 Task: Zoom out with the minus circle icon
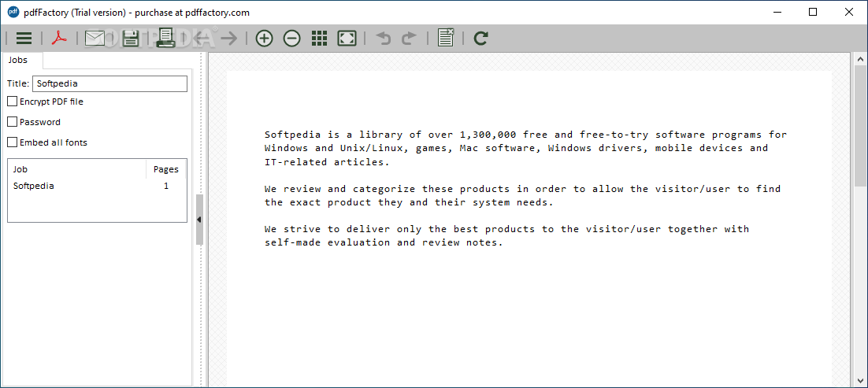click(x=291, y=39)
